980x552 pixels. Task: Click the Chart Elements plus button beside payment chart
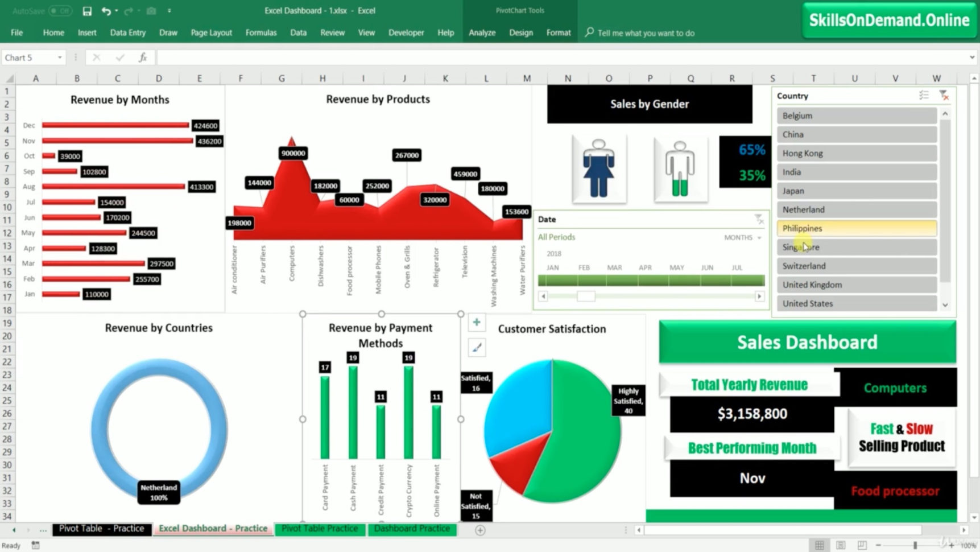click(476, 322)
